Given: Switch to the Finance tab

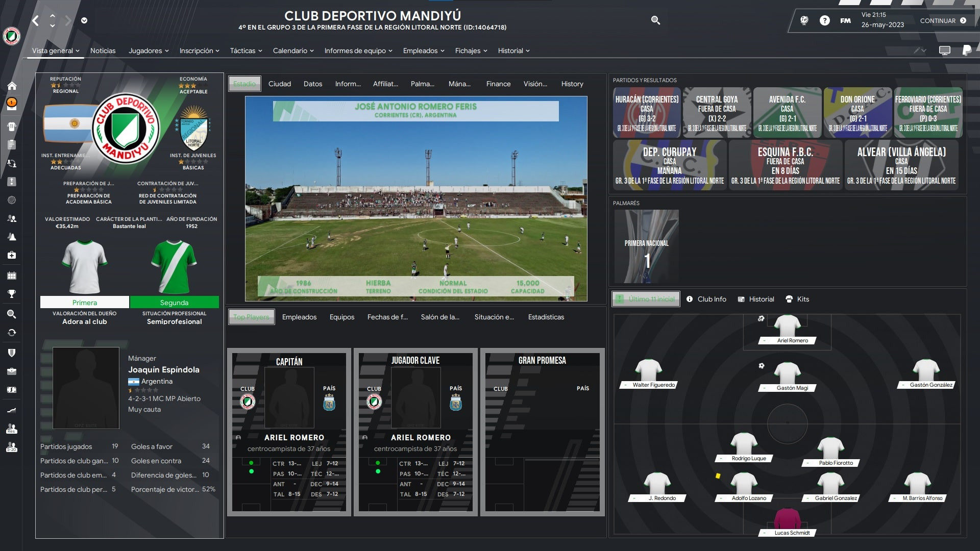Looking at the screenshot, I should tap(498, 84).
